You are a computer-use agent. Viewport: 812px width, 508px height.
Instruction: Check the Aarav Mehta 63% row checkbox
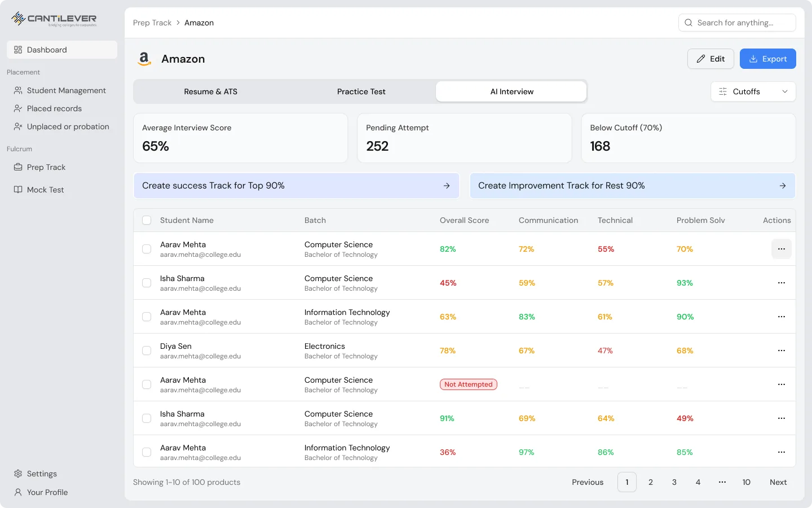tap(147, 317)
